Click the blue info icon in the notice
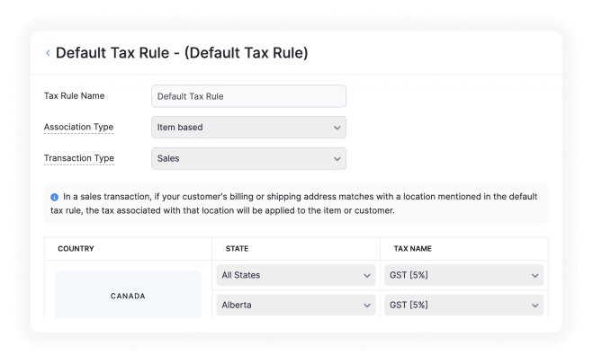 tap(55, 196)
